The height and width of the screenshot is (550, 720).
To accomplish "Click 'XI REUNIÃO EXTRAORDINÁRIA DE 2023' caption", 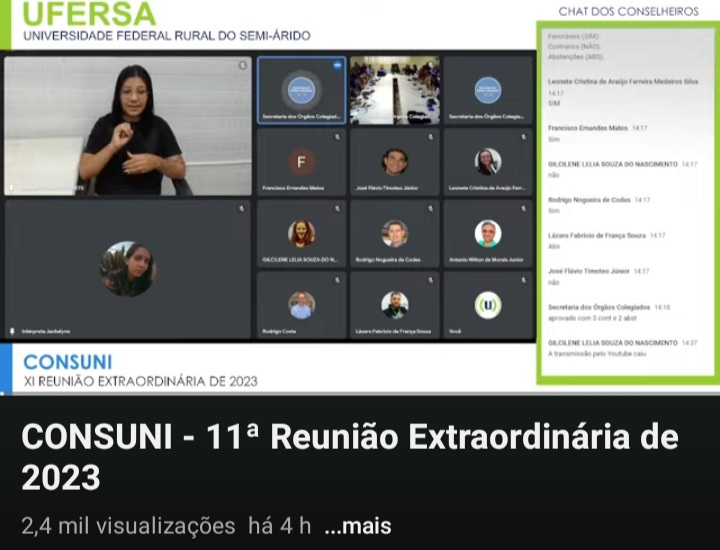I will point(141,381).
